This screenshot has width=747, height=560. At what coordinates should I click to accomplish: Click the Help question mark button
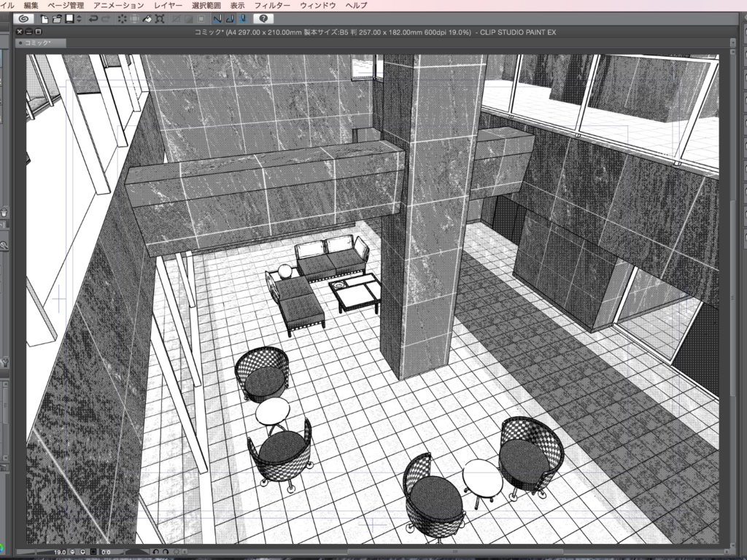point(263,19)
